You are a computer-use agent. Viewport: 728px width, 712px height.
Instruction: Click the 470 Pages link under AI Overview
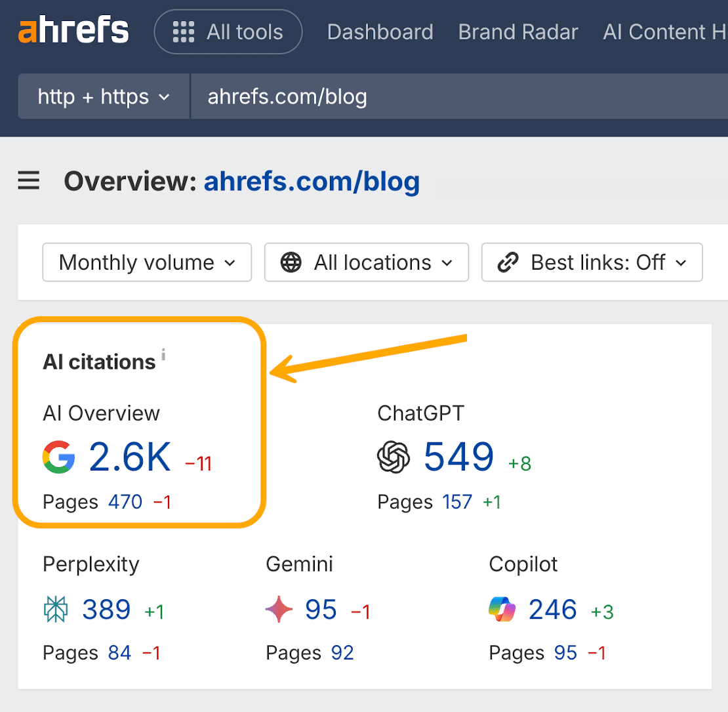click(125, 501)
